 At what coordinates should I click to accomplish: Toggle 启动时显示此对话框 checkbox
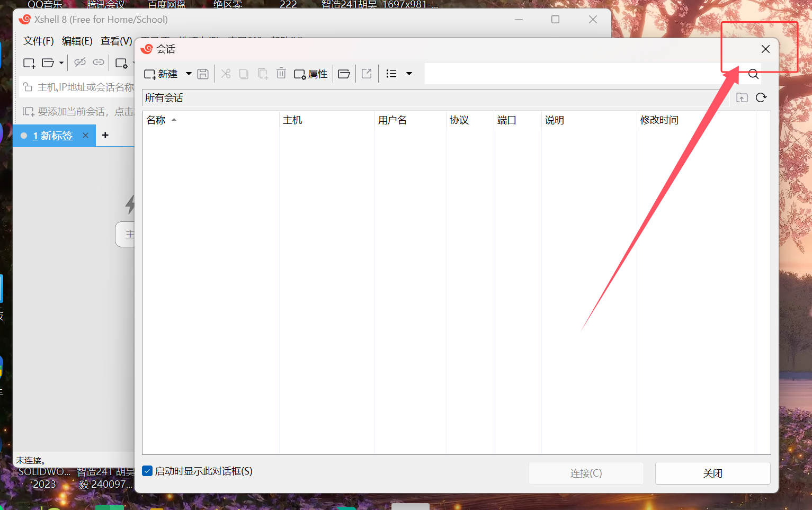coord(148,471)
